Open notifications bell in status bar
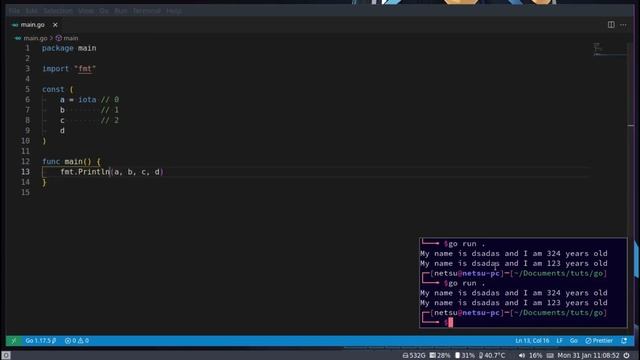 (624, 340)
